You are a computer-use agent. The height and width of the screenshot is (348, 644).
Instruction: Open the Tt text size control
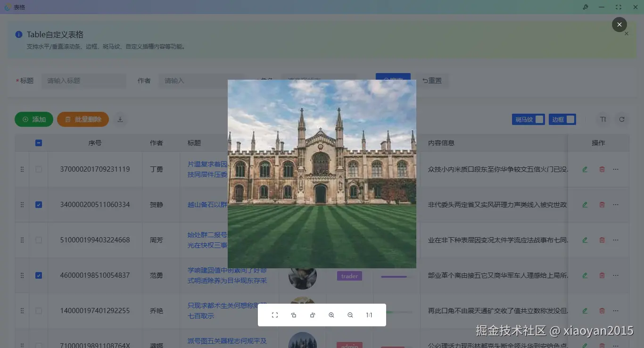[603, 119]
